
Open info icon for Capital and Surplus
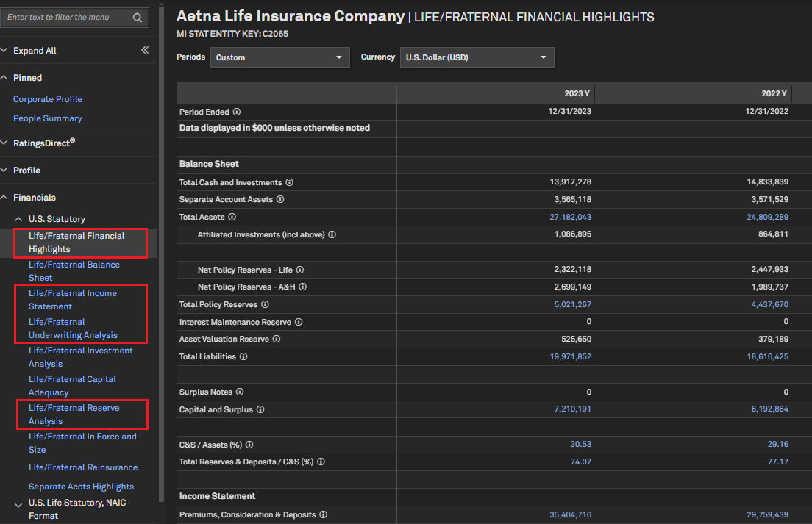point(260,409)
